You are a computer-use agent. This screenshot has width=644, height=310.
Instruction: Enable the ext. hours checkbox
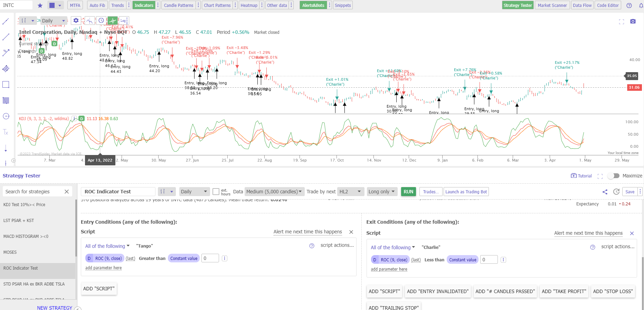tap(216, 192)
